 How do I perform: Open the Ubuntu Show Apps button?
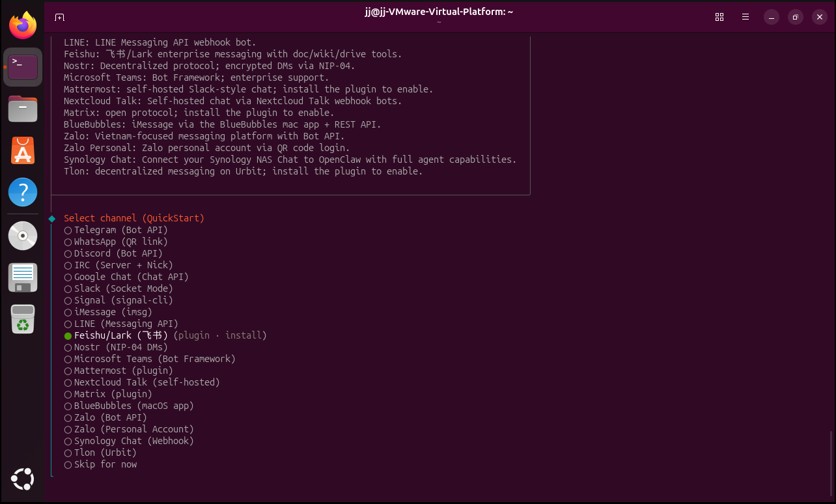pos(23,480)
